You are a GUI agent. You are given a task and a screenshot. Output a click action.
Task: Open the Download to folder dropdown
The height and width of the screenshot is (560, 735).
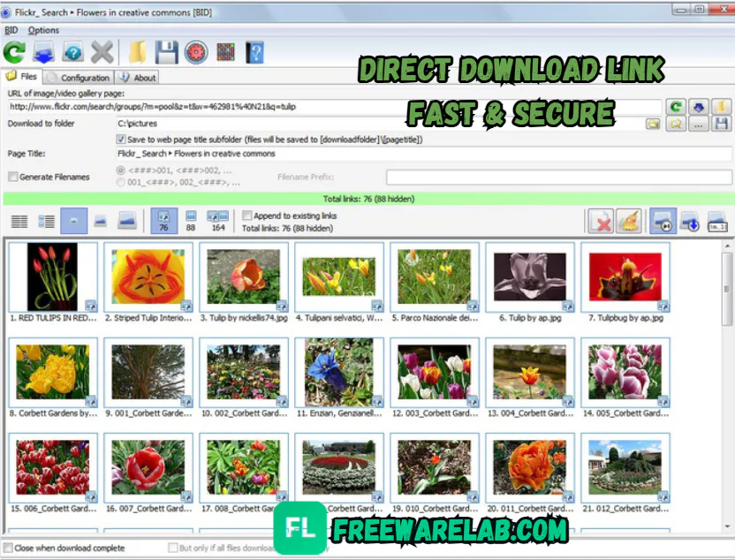click(653, 124)
